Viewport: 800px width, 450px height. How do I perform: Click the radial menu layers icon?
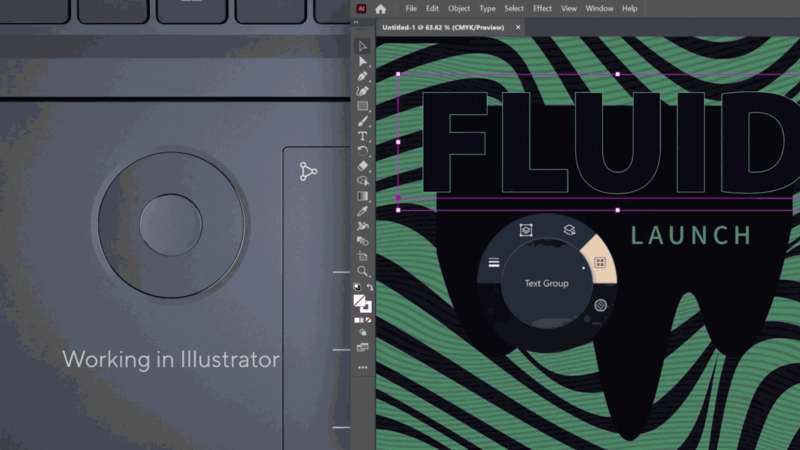[x=569, y=230]
